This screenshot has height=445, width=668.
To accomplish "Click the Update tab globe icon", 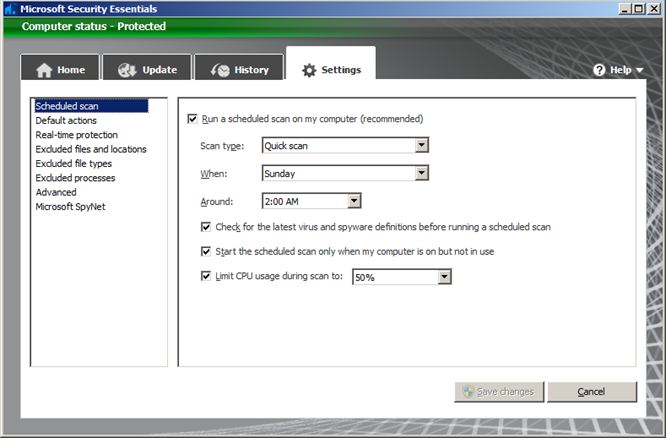I will pos(127,70).
